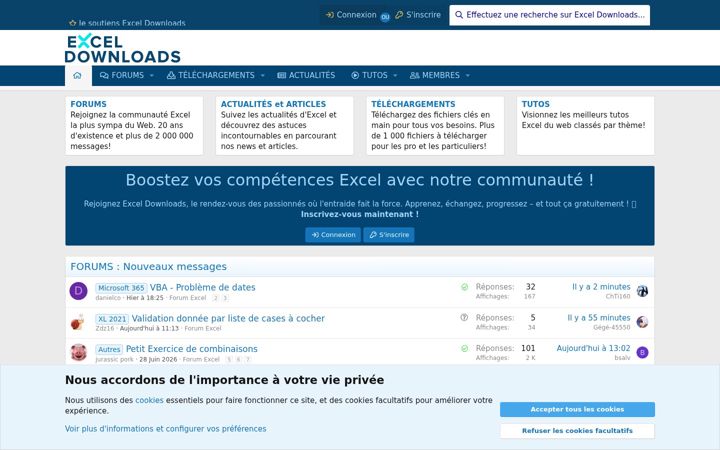Open ACTUALITÉS nav item
Viewport: 720px width, 450px height.
[306, 75]
